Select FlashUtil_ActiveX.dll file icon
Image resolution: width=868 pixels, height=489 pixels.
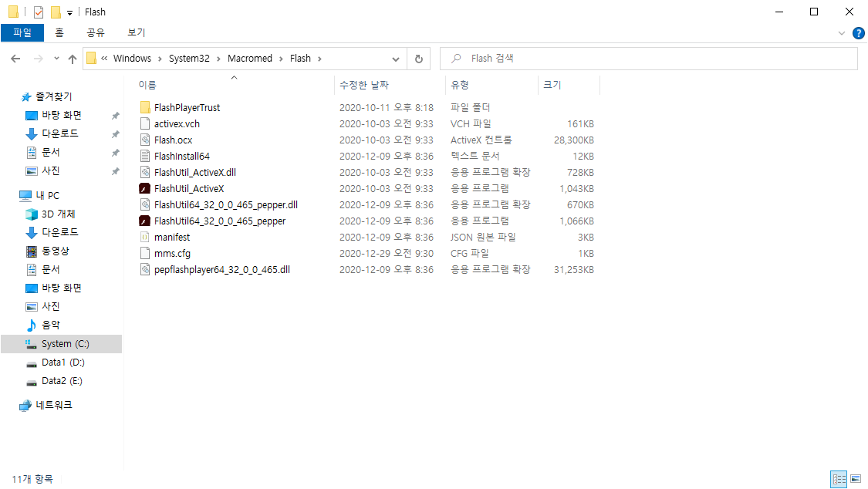pos(145,172)
